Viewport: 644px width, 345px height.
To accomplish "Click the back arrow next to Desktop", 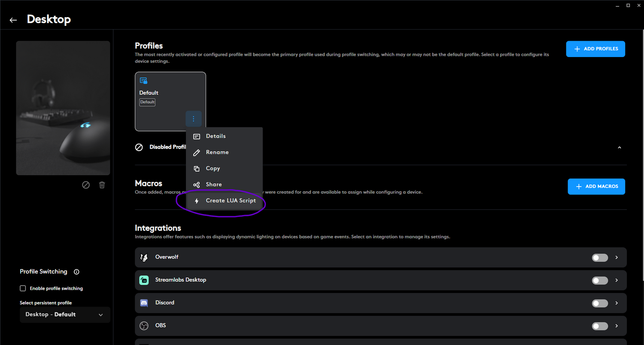I will (x=13, y=20).
